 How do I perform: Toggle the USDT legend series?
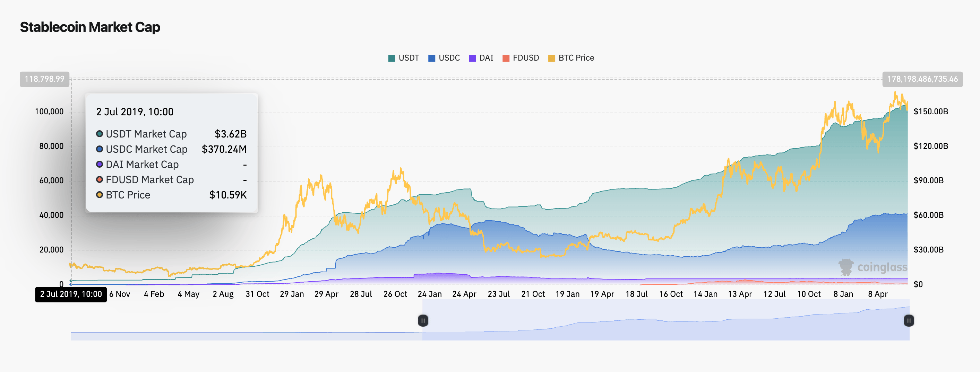[403, 58]
